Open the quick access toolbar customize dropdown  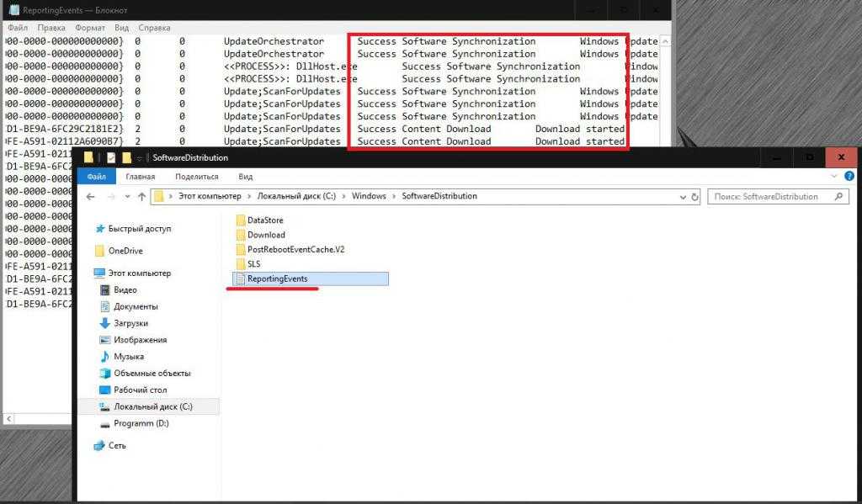click(141, 158)
